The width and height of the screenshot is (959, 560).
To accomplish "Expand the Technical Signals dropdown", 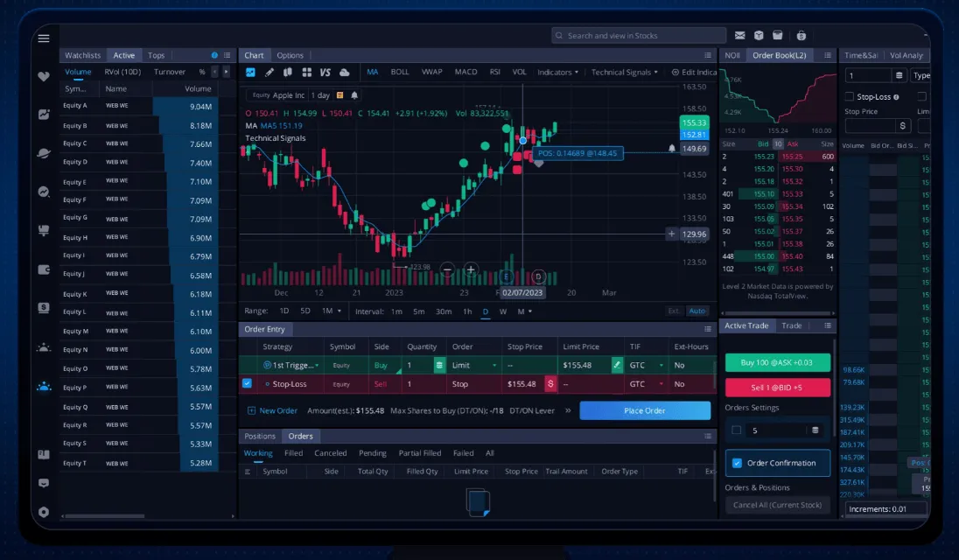I will pyautogui.click(x=624, y=72).
